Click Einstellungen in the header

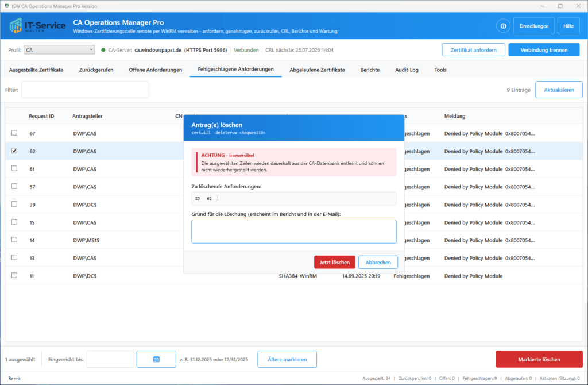(533, 26)
